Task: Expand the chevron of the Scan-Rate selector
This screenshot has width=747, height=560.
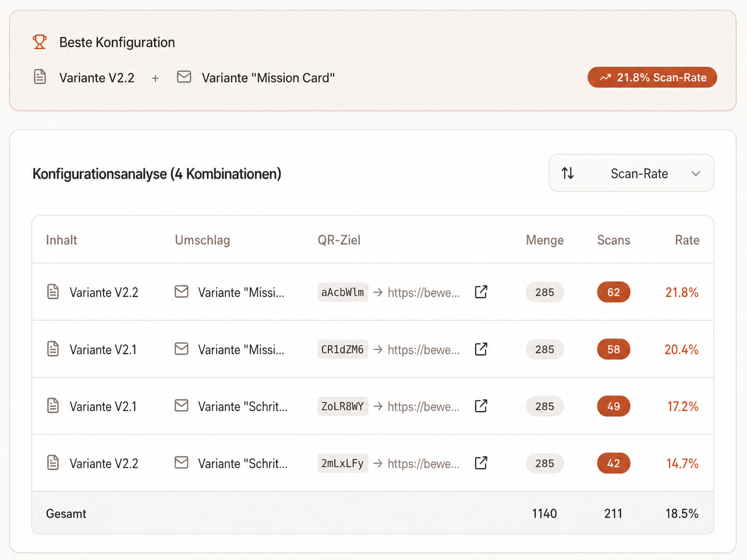Action: click(x=695, y=174)
